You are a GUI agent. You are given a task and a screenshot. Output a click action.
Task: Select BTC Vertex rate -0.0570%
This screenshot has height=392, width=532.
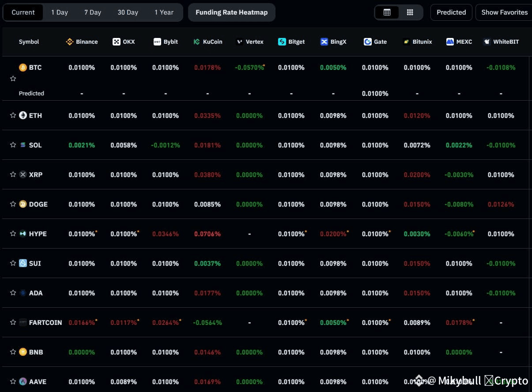pyautogui.click(x=249, y=68)
